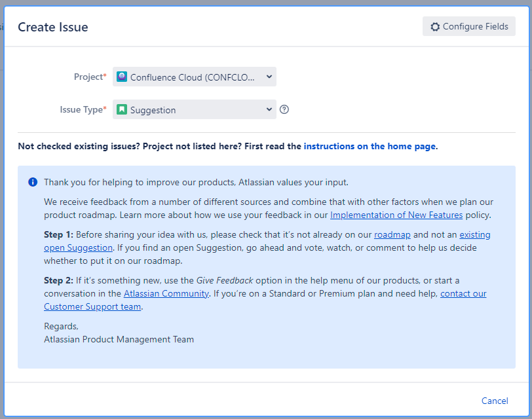The width and height of the screenshot is (532, 419).
Task: Open the existing open Suggestion link
Action: click(78, 248)
